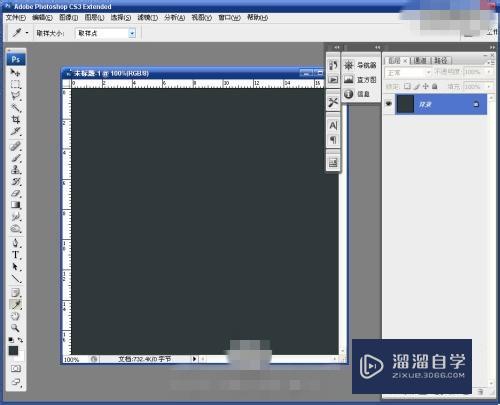This screenshot has width=500, height=405.
Task: Select the Zoom magnifier tool
Action: [15, 328]
